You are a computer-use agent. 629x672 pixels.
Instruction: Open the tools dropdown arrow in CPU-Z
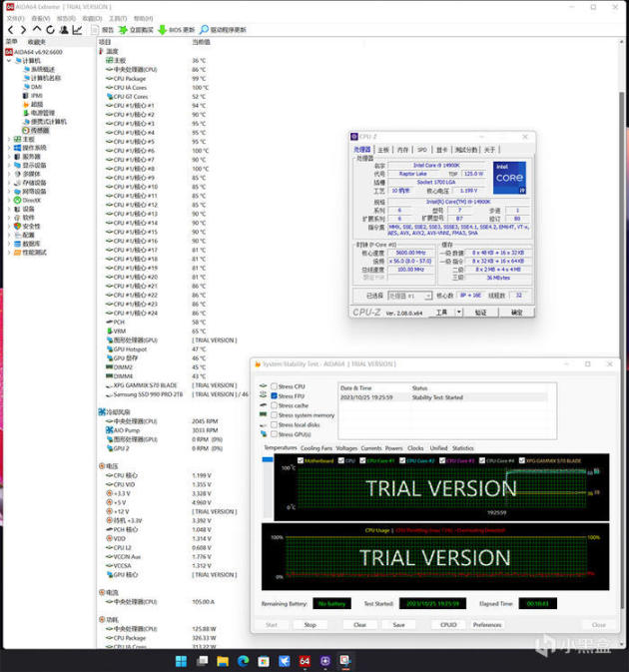(x=458, y=312)
